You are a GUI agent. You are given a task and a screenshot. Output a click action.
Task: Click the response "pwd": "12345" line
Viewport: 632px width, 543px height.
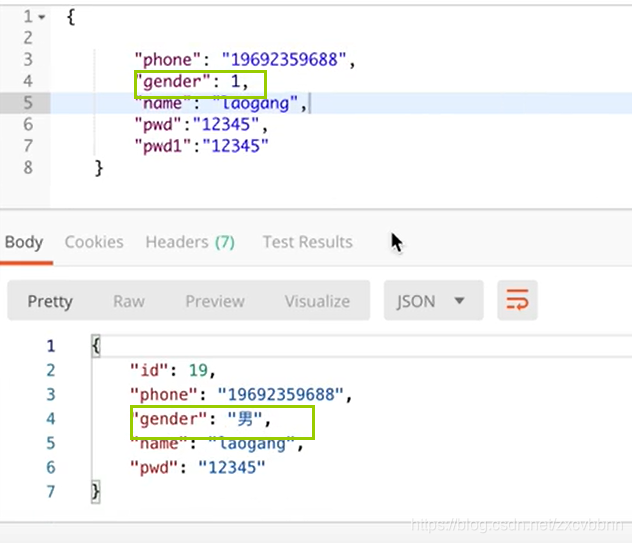pyautogui.click(x=198, y=468)
